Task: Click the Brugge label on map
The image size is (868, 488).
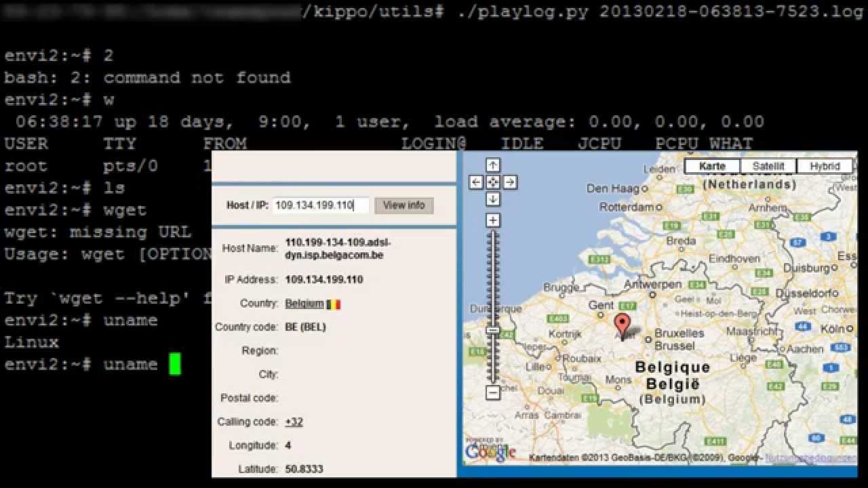Action: (x=562, y=288)
